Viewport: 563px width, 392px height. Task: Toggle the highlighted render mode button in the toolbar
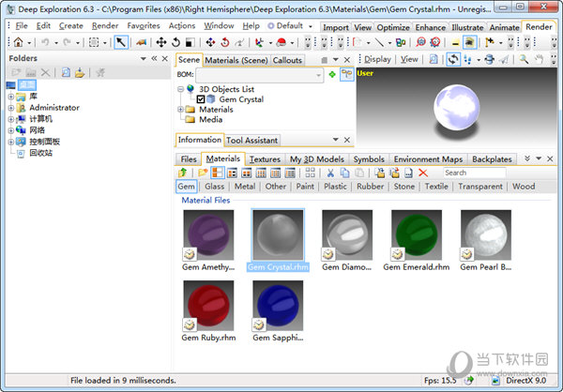click(x=469, y=42)
